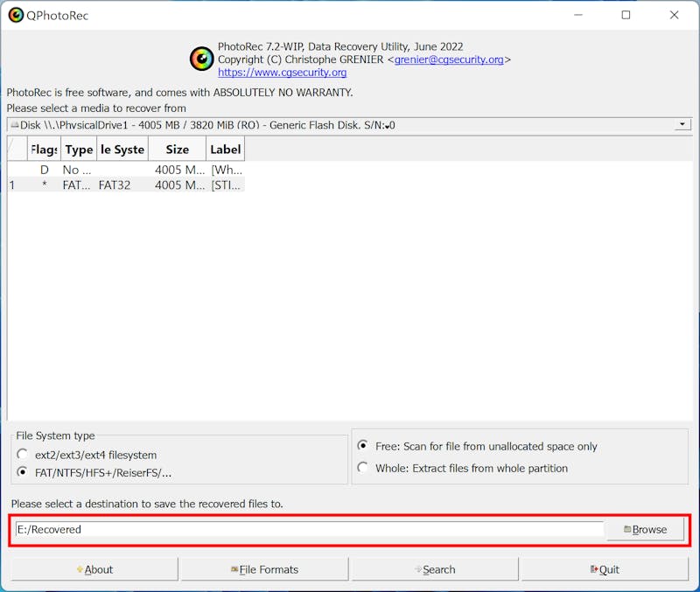Click the Size column header

[178, 150]
